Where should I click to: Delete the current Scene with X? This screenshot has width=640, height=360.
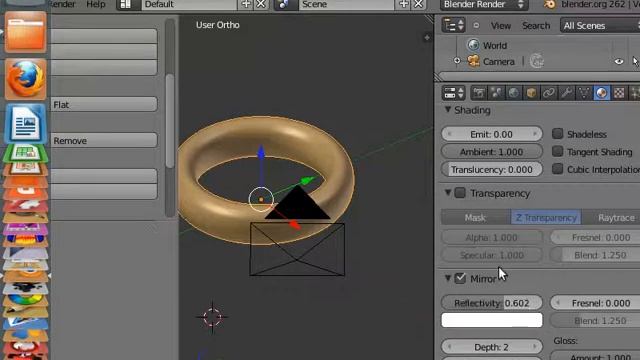418,4
